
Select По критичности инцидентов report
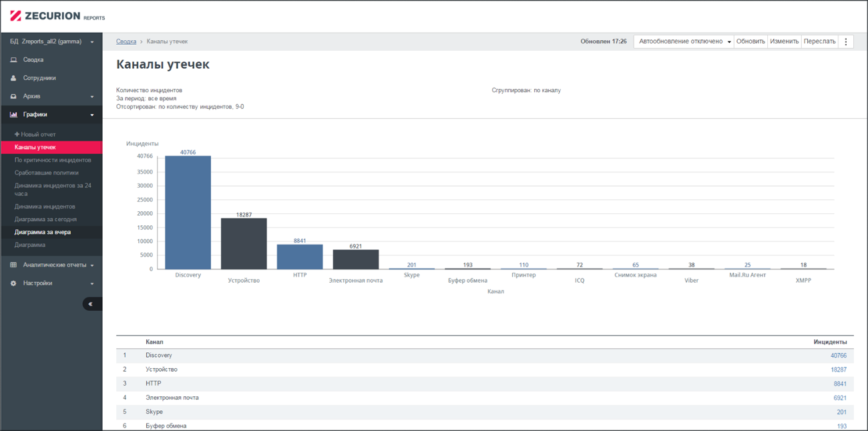tap(53, 160)
